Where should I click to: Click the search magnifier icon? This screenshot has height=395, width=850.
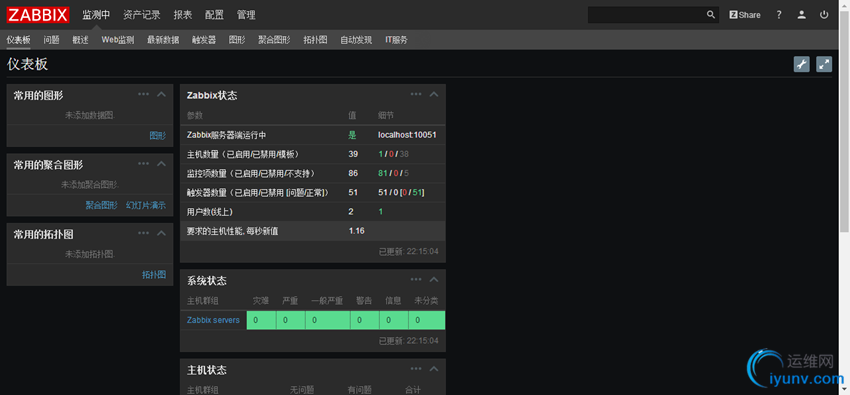click(x=711, y=15)
